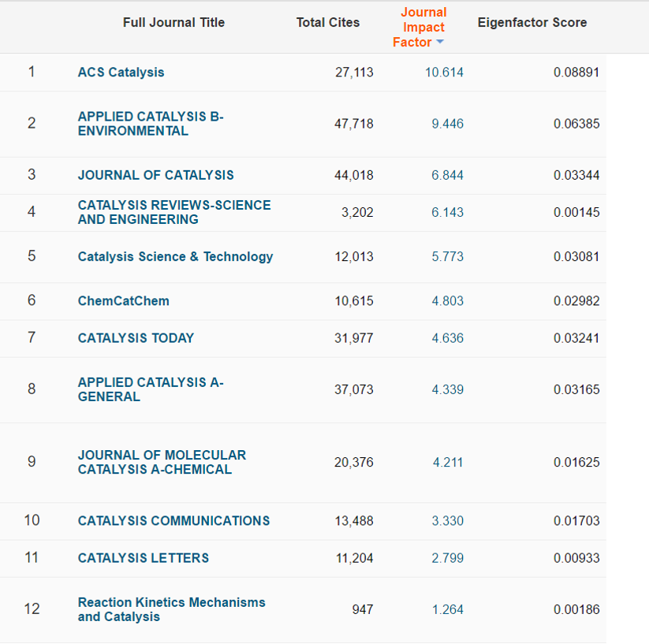Open the Catalysis Communications journal link
Image resolution: width=649 pixels, height=644 pixels.
point(173,521)
